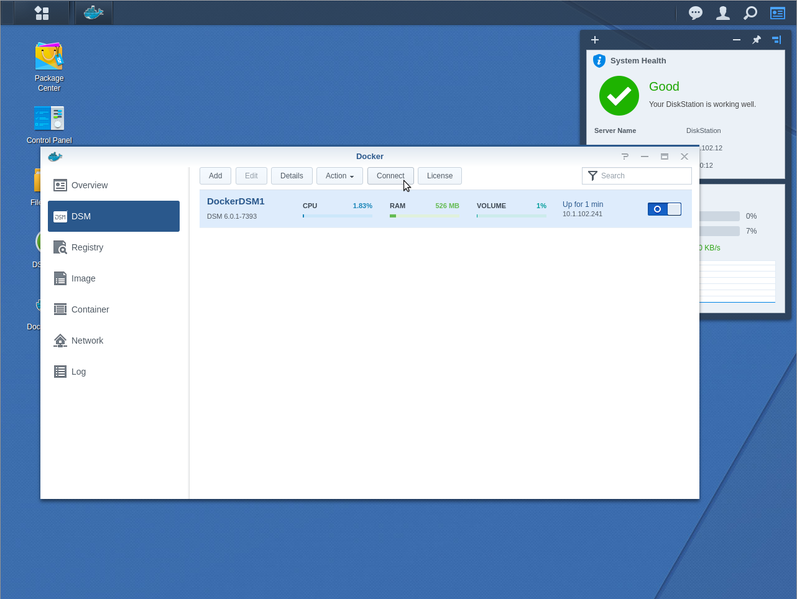This screenshot has height=599, width=797.
Task: Click the System Health shield info icon
Action: click(x=599, y=61)
